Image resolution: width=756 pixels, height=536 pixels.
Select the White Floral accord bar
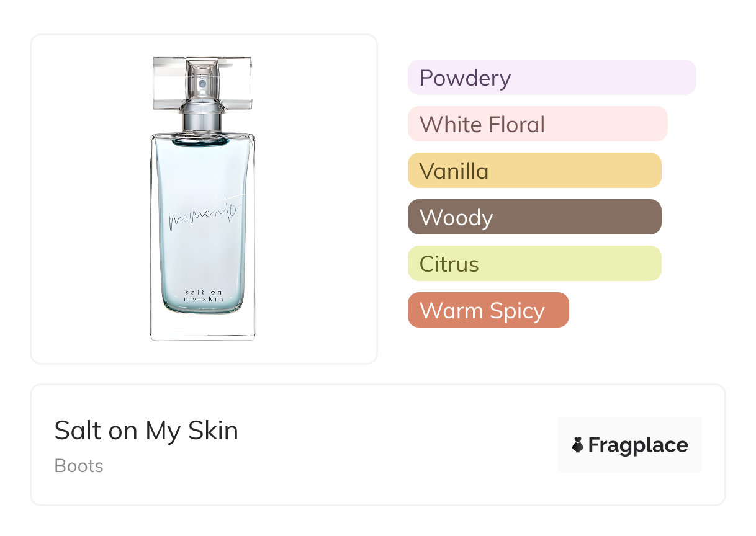pyautogui.click(x=537, y=124)
